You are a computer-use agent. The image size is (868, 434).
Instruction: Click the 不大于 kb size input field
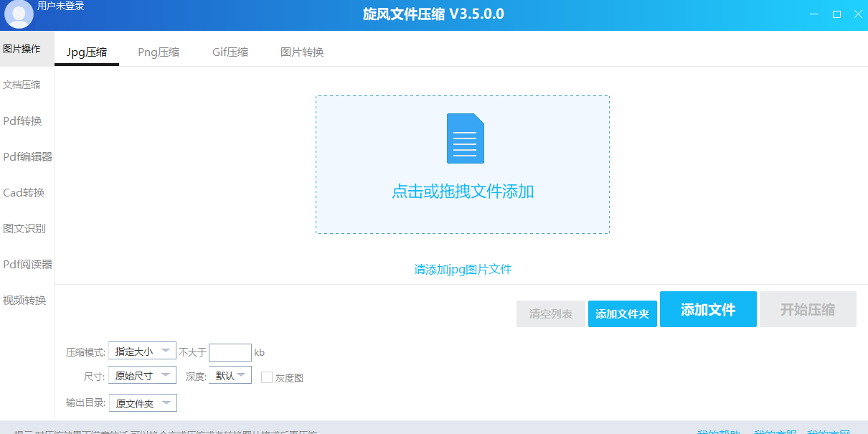[x=230, y=352]
